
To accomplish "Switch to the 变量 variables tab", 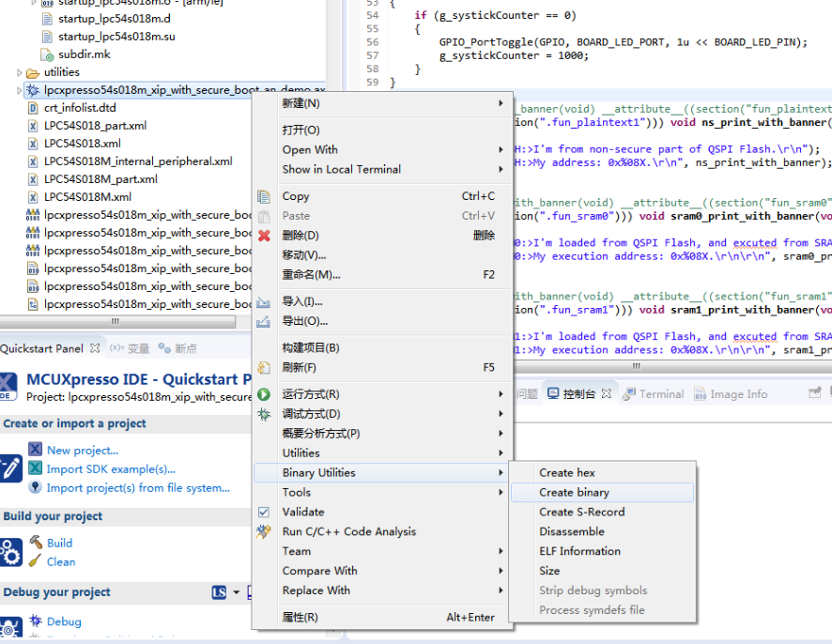I will tap(130, 348).
